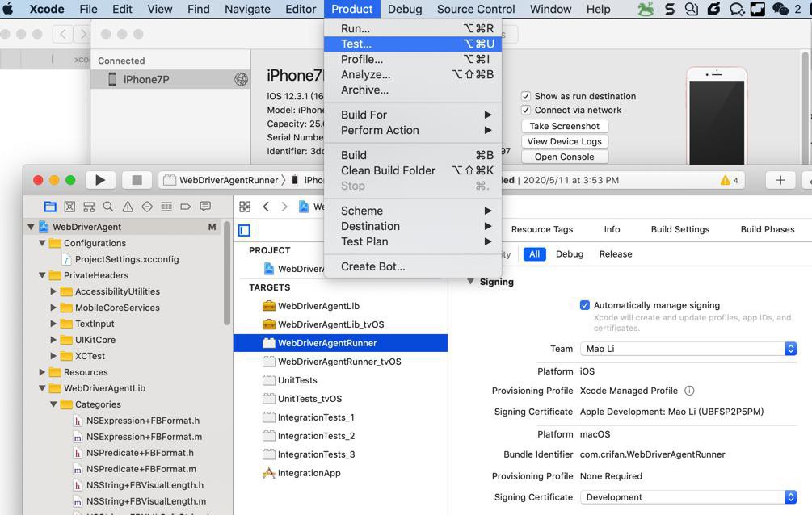Click the network globe icon beside iPhone7P
This screenshot has height=515, width=812.
(241, 79)
